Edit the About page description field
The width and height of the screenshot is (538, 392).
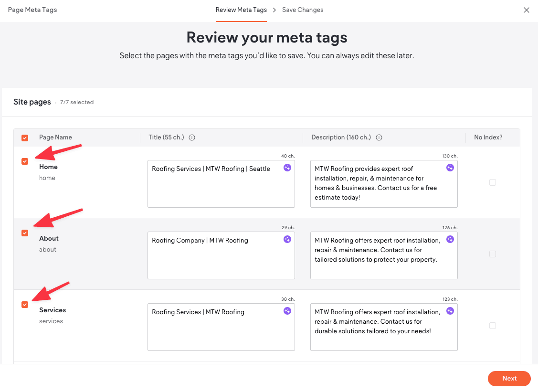[x=384, y=255]
